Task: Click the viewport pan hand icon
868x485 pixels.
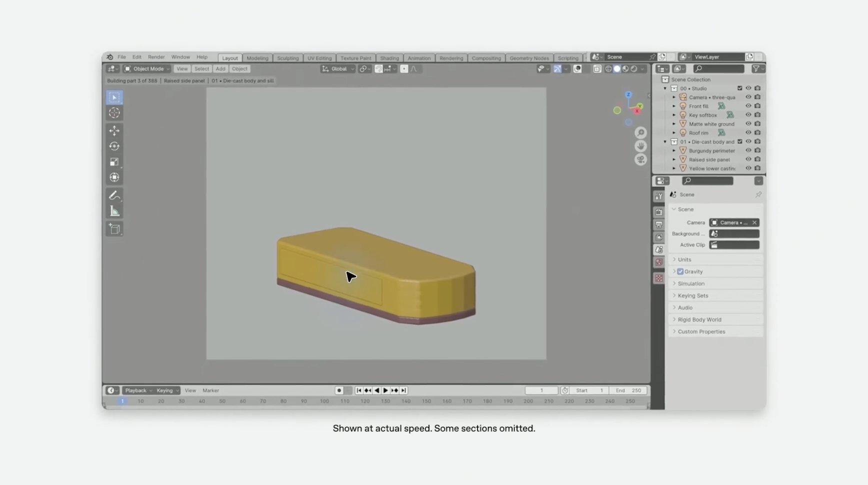Action: point(640,146)
